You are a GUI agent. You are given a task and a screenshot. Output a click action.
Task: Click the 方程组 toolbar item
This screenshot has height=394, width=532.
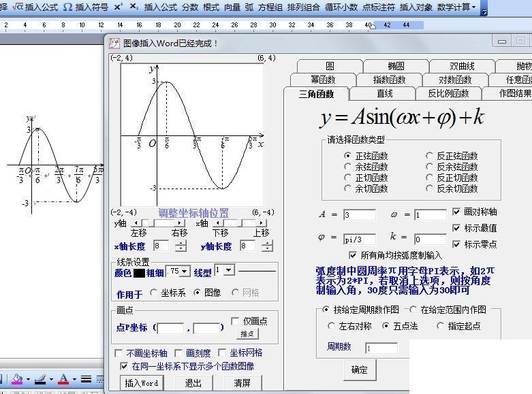click(270, 7)
